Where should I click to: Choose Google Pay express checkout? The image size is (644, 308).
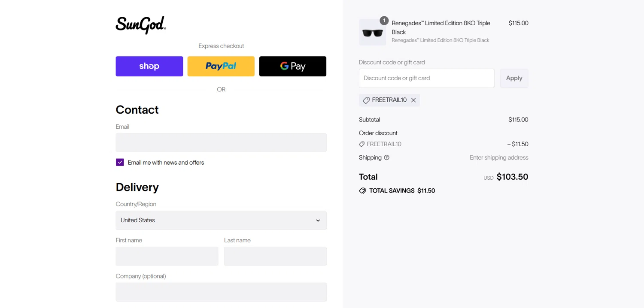coord(293,66)
